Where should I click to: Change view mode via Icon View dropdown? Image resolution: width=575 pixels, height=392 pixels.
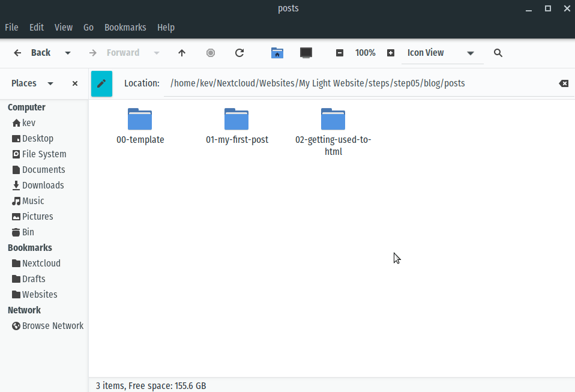[471, 53]
